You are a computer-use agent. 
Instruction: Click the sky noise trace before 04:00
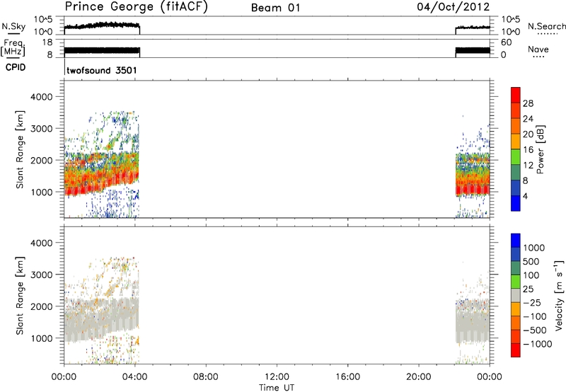point(102,25)
